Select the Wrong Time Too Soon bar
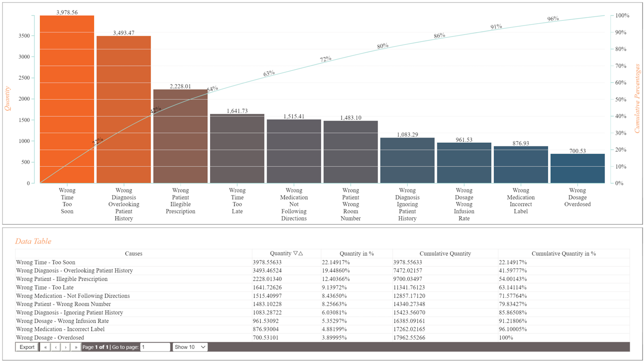The width and height of the screenshot is (644, 362). pos(67,99)
